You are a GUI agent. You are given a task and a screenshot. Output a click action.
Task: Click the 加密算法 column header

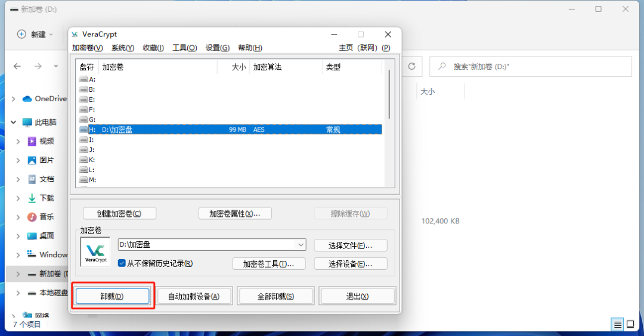click(x=286, y=67)
